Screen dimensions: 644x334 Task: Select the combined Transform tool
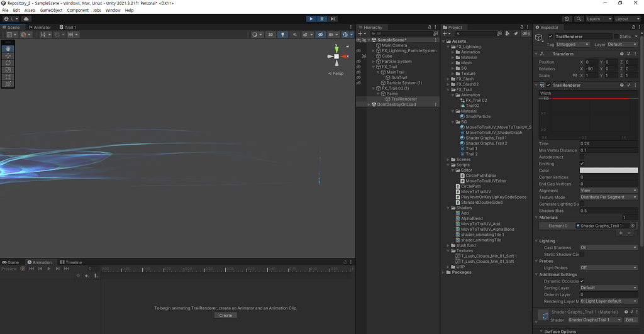click(8, 84)
